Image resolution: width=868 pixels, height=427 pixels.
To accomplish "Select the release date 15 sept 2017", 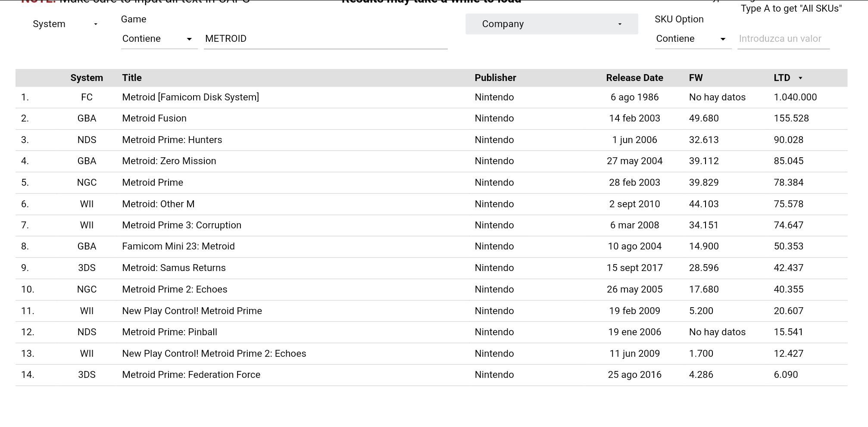I will [x=634, y=268].
